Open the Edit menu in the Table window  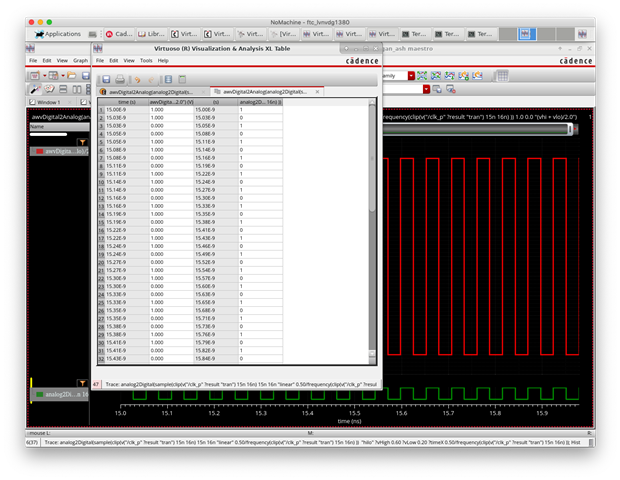(114, 60)
